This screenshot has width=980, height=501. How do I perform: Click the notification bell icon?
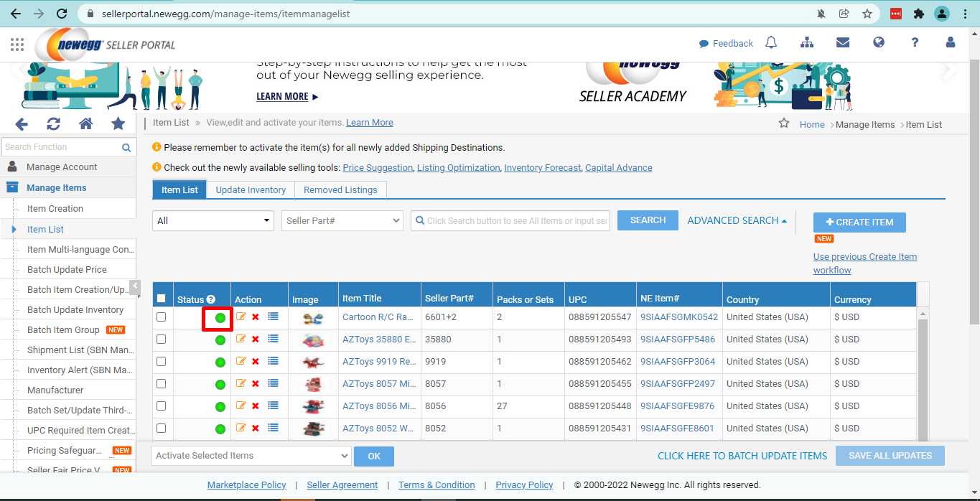tap(771, 43)
